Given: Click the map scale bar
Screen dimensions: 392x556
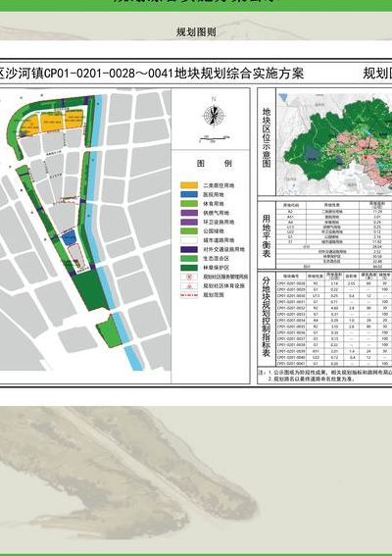Looking at the screenshot, I should pyautogui.click(x=215, y=138).
